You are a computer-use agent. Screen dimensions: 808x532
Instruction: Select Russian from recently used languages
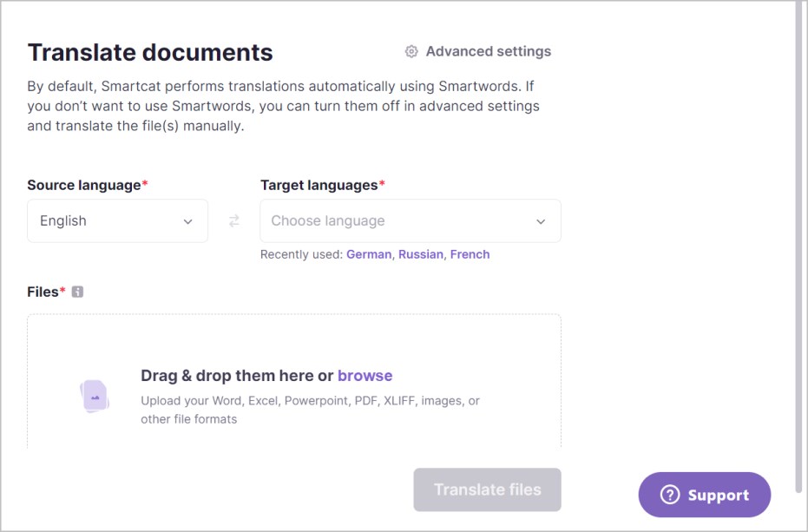[421, 254]
